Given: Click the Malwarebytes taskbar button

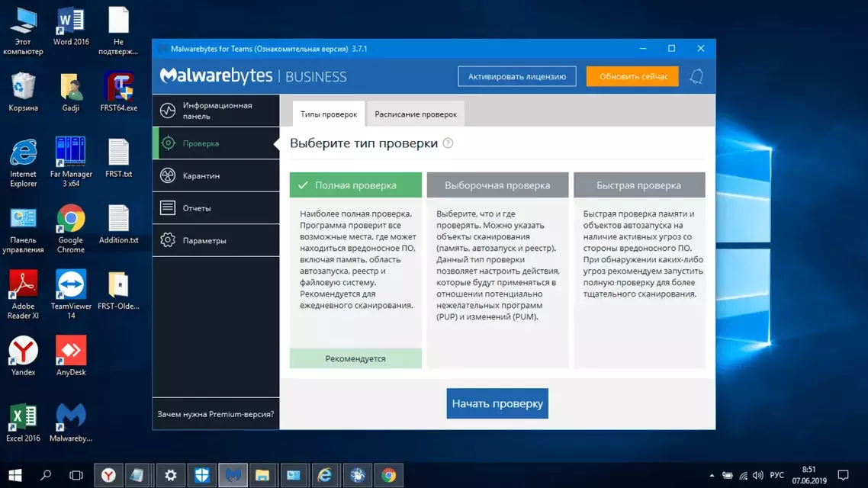Looking at the screenshot, I should 233,475.
